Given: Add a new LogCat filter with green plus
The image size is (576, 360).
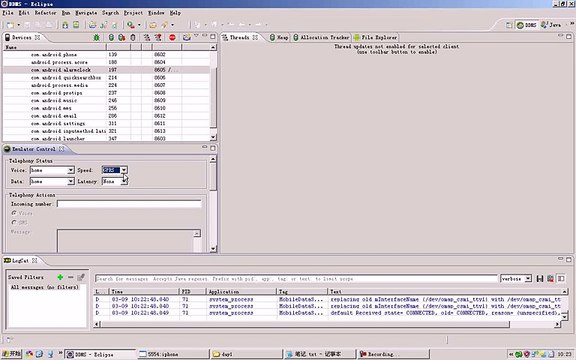Looking at the screenshot, I should click(x=60, y=277).
